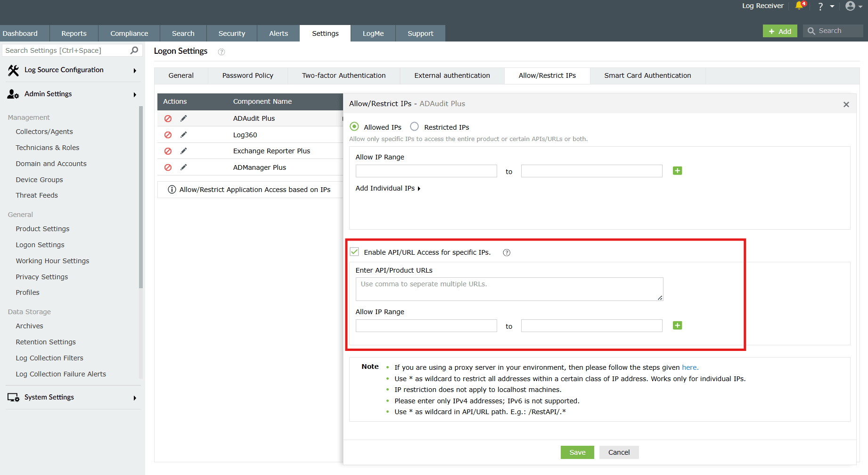The image size is (868, 475).
Task: Click the sidebar vertical scrollbar
Action: coord(140,197)
